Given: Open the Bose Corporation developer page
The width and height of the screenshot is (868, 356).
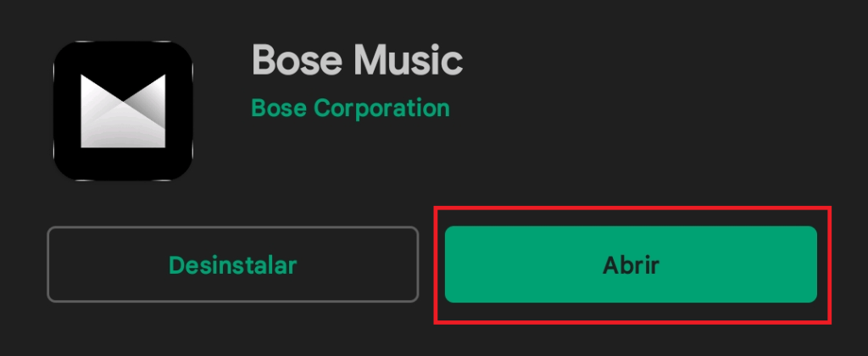Looking at the screenshot, I should click(350, 108).
